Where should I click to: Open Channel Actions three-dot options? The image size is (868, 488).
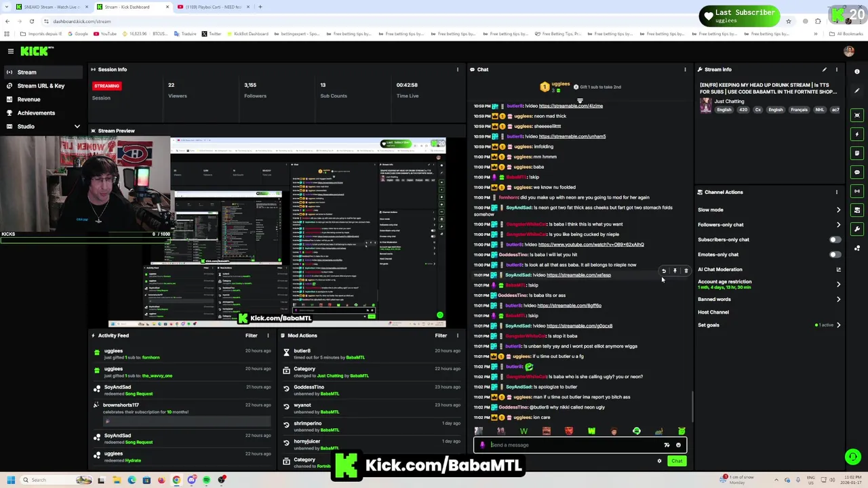click(x=836, y=192)
